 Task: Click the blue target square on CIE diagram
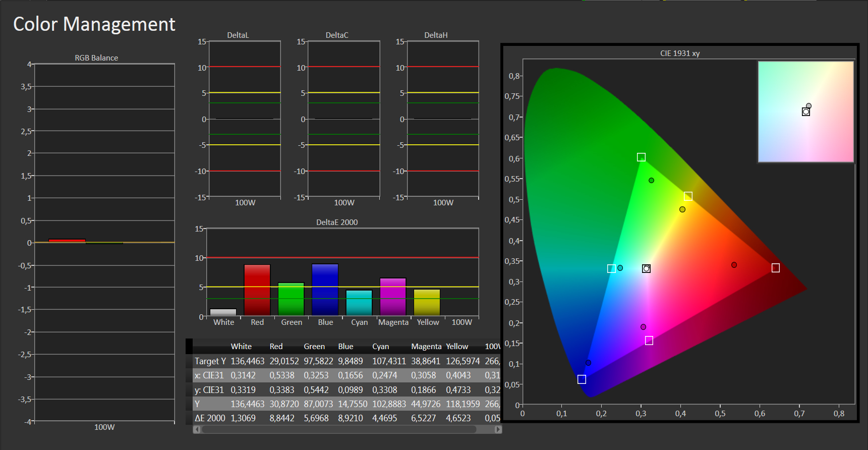click(x=582, y=379)
